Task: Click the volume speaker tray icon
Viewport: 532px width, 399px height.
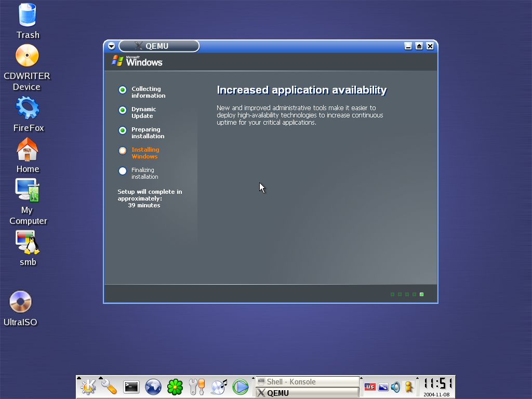Action: (x=395, y=387)
